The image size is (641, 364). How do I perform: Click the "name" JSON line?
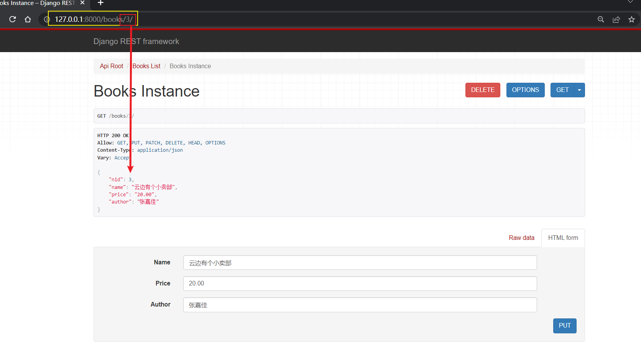pos(143,187)
